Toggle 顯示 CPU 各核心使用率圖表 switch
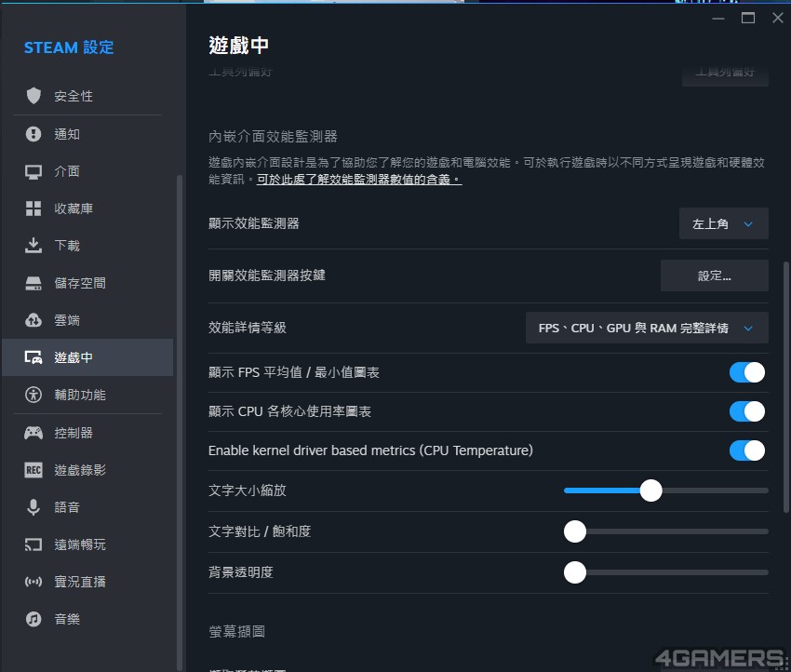This screenshot has height=672, width=791. [x=746, y=411]
